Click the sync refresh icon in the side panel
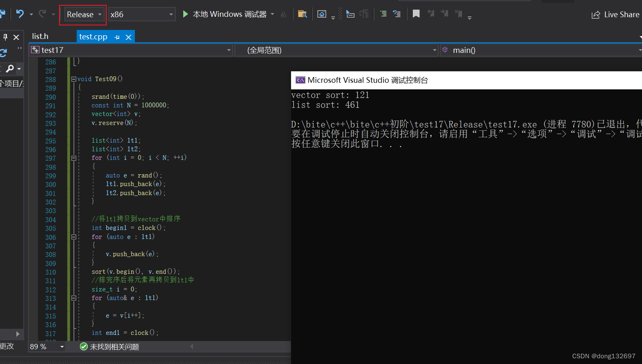The width and height of the screenshot is (642, 364). click(x=3, y=53)
